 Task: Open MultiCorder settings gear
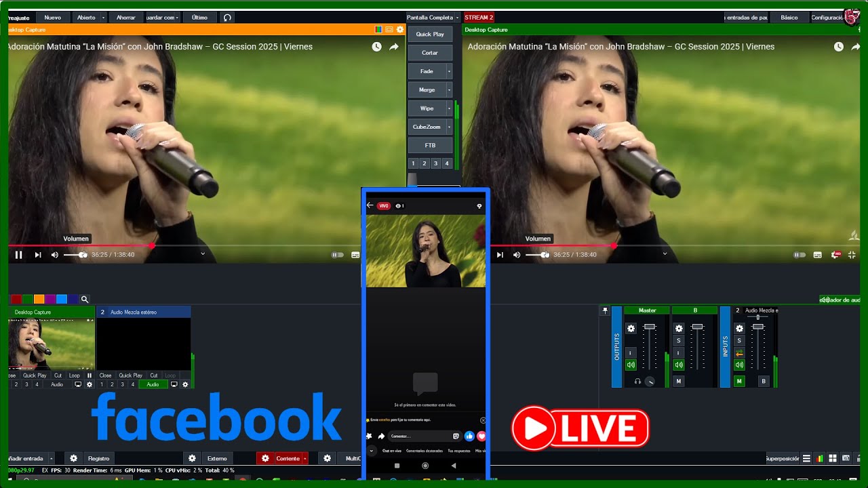[327, 458]
